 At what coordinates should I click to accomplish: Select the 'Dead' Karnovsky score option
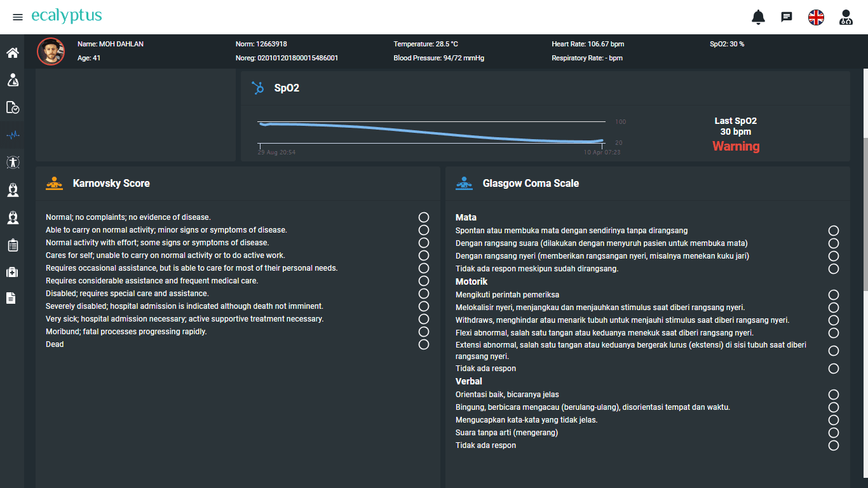click(x=424, y=344)
